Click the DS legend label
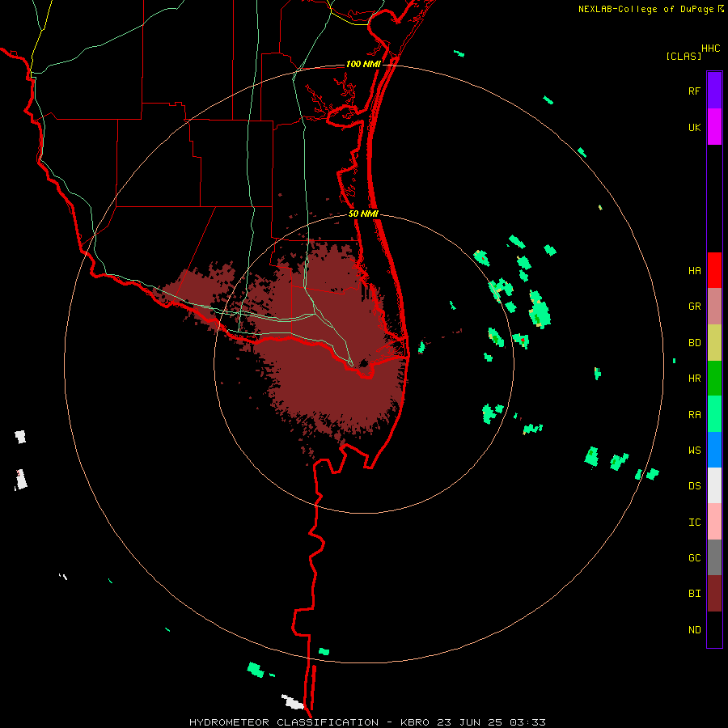728x728 pixels. pos(694,486)
